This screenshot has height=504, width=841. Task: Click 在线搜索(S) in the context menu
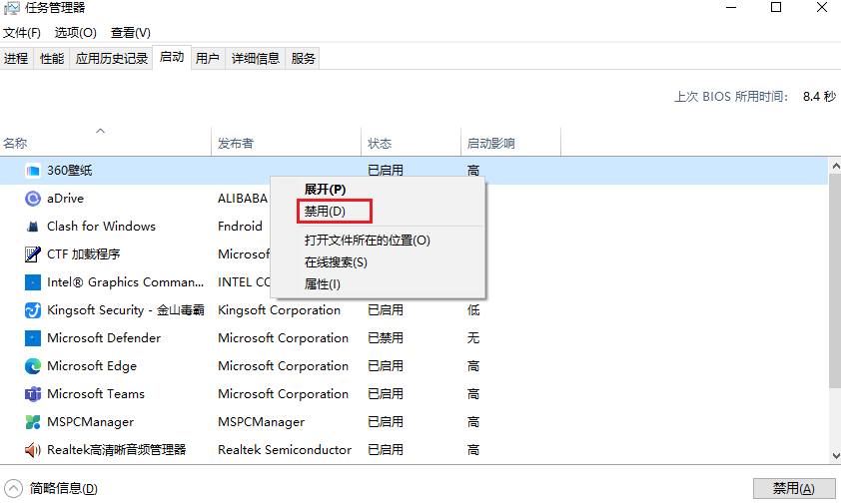click(x=336, y=262)
